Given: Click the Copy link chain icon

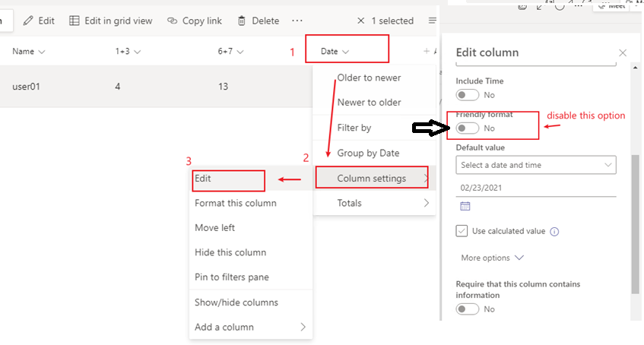Looking at the screenshot, I should pyautogui.click(x=172, y=21).
